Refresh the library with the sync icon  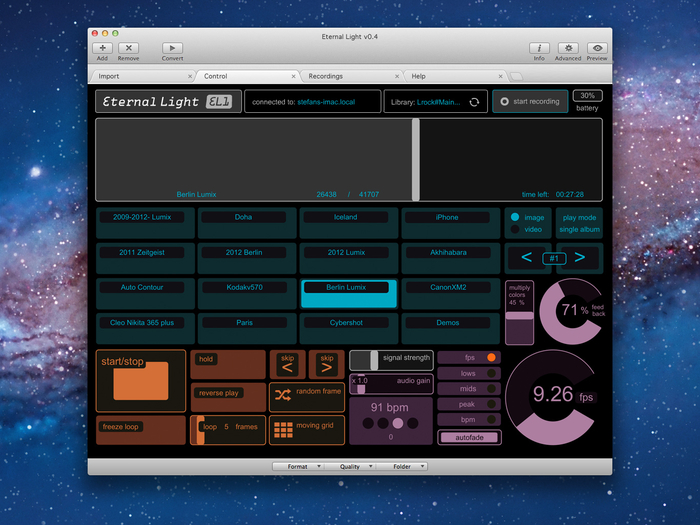tap(474, 102)
